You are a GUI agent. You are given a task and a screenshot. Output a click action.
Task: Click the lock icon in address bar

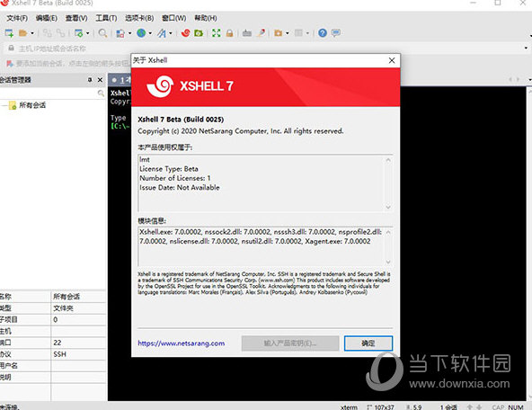11,49
